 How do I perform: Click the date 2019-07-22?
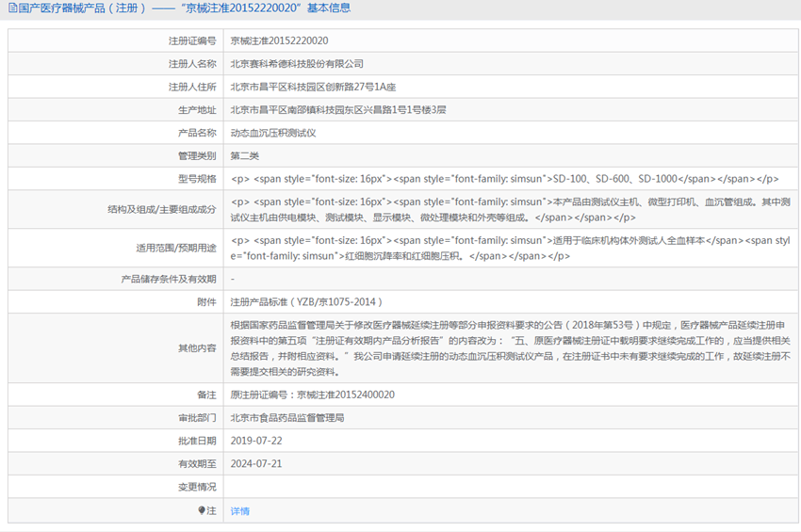256,441
